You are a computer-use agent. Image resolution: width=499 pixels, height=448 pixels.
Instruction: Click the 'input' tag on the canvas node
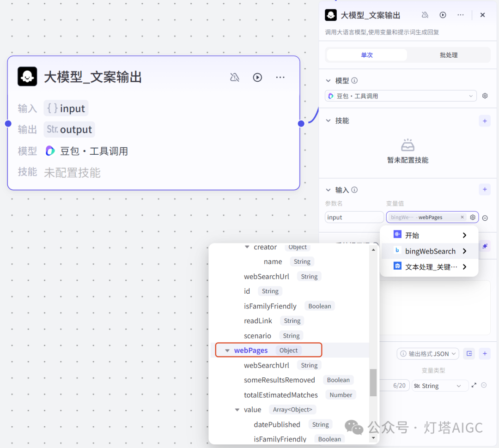click(66, 109)
